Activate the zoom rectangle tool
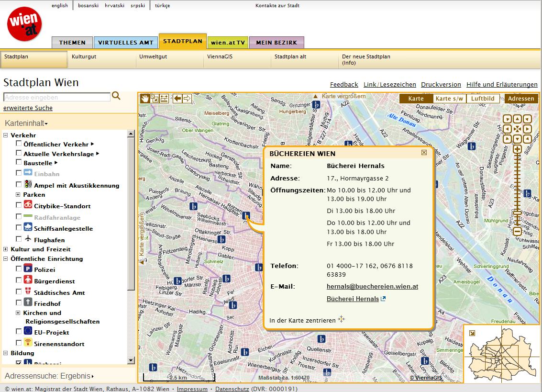 pyautogui.click(x=155, y=98)
